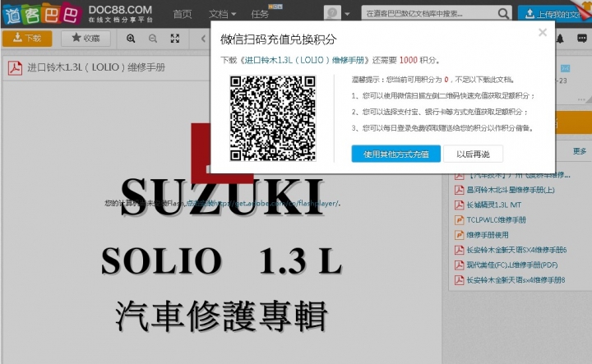The image size is (592, 364).
Task: Open 长安铃木全新天语sx4维修手册8 document
Action: tap(516, 280)
